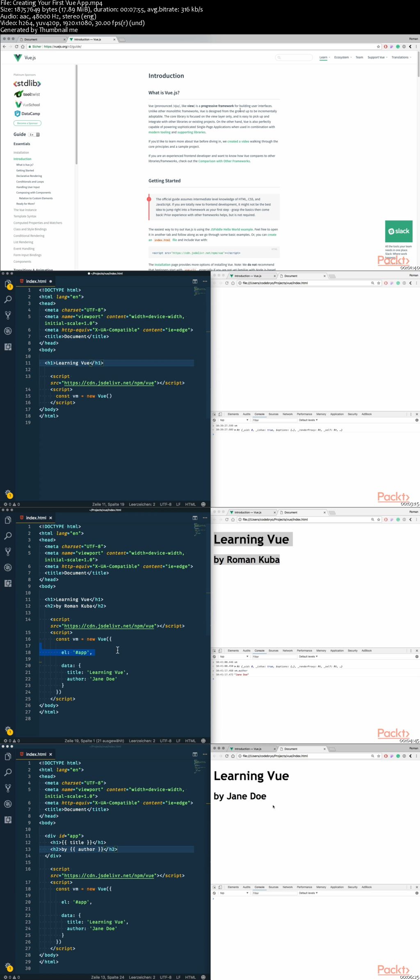Viewport: 420px width, 980px height.
Task: Reload the file page in the 00:06:25 browser
Action: [x=227, y=756]
